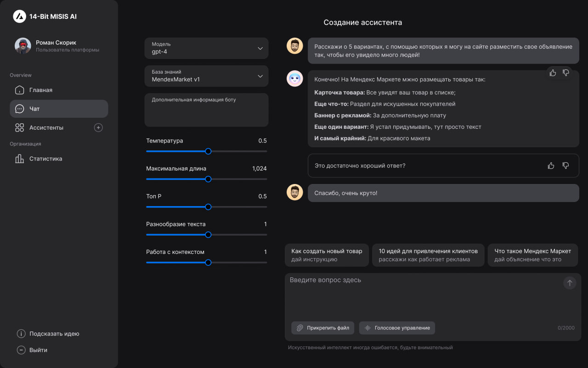The image size is (588, 368).
Task: Select the Чат menu item
Action: pyautogui.click(x=59, y=109)
